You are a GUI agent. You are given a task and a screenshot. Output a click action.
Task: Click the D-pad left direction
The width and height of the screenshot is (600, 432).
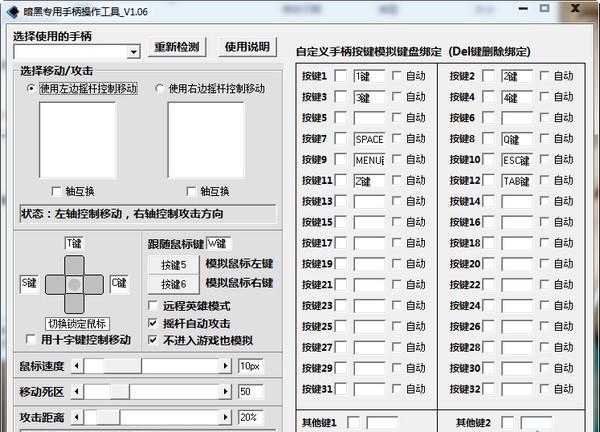click(x=55, y=284)
